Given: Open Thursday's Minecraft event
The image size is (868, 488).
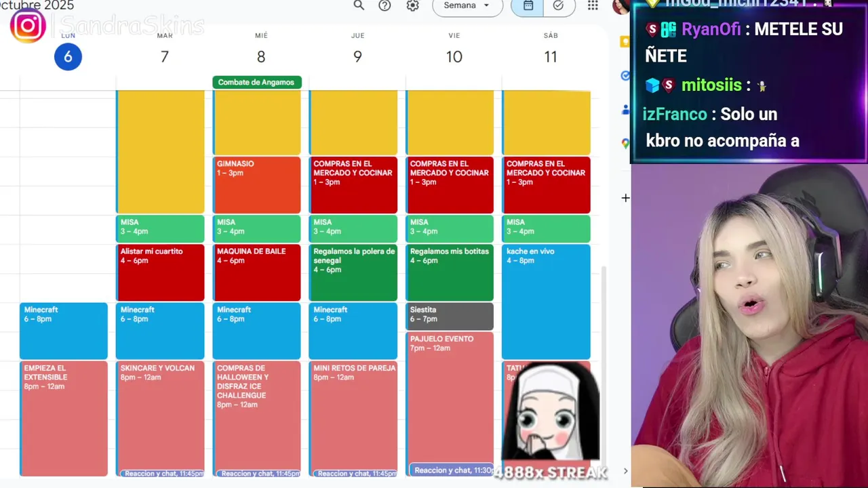Looking at the screenshot, I should click(353, 331).
